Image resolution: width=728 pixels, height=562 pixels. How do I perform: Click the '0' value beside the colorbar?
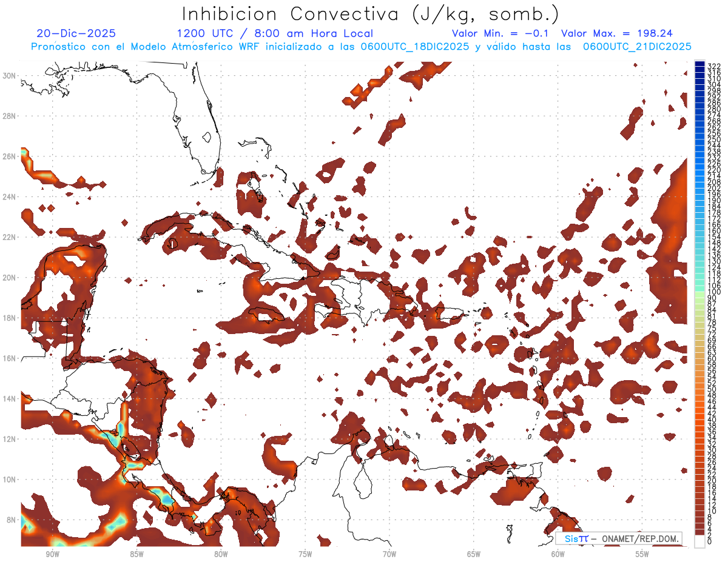pyautogui.click(x=710, y=542)
